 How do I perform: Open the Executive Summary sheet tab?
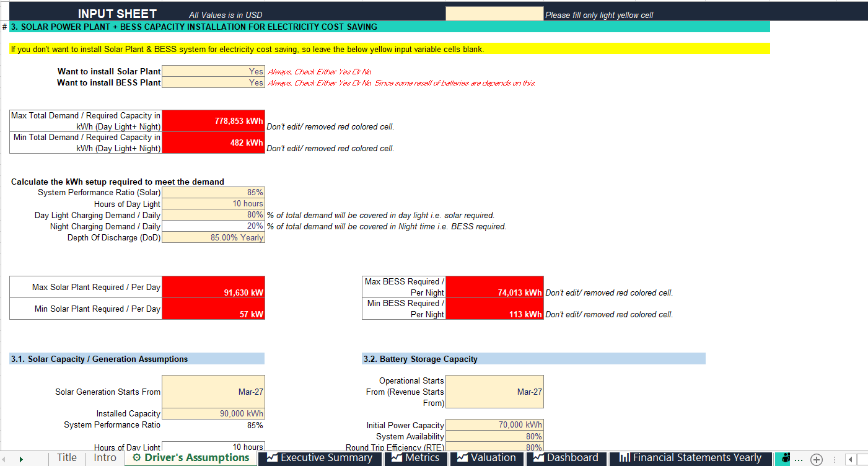[x=320, y=458]
